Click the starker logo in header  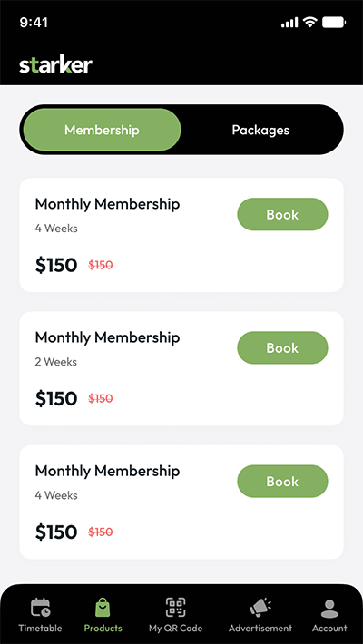click(x=56, y=65)
